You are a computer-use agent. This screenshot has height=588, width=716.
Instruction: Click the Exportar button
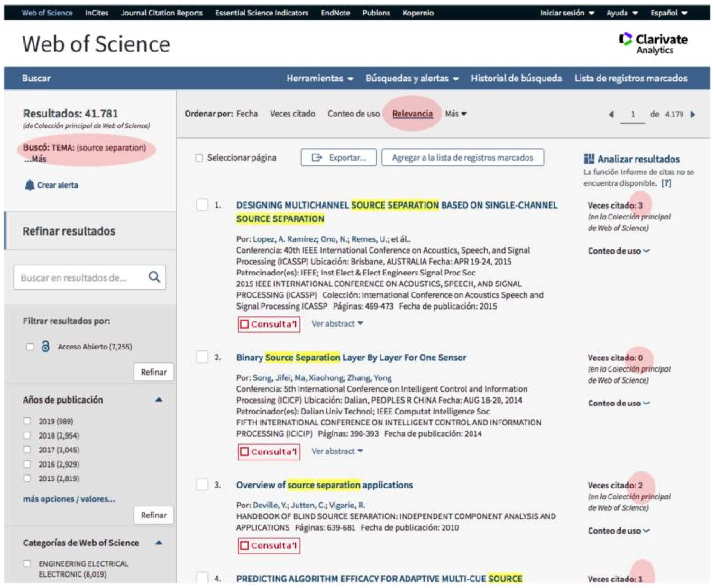pyautogui.click(x=338, y=158)
